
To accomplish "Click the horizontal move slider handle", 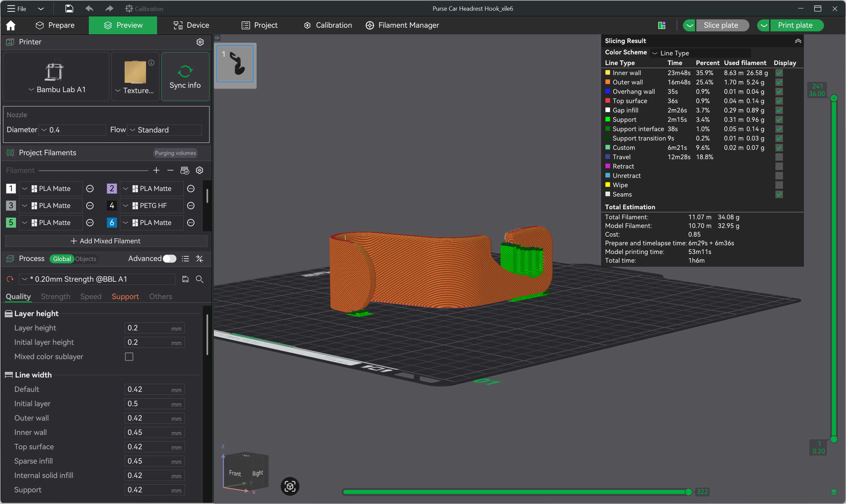I will tap(688, 492).
